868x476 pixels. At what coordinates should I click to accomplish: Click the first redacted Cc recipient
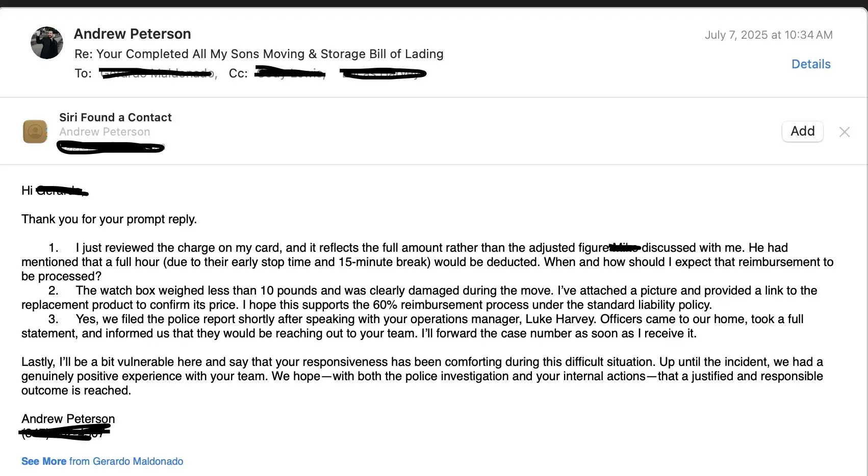tap(290, 74)
